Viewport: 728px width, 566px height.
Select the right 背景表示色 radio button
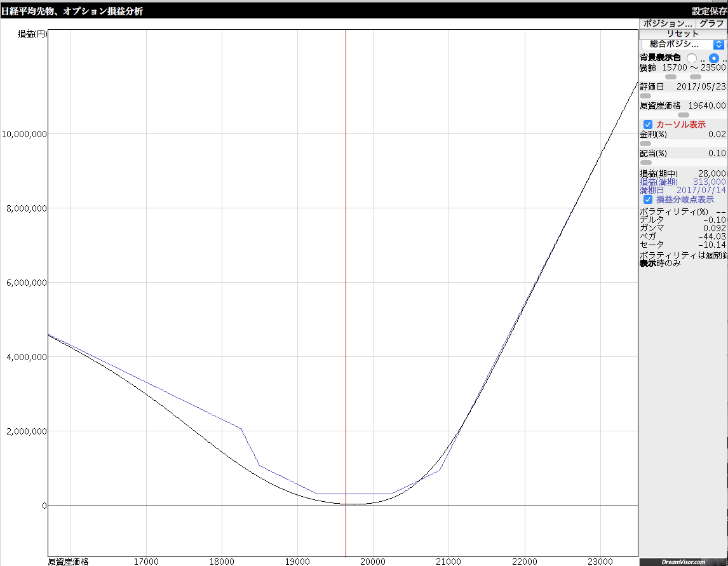point(714,58)
